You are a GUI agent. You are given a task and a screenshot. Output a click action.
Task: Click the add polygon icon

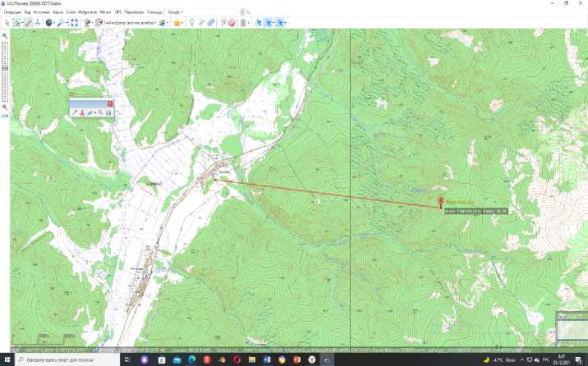tap(211, 23)
